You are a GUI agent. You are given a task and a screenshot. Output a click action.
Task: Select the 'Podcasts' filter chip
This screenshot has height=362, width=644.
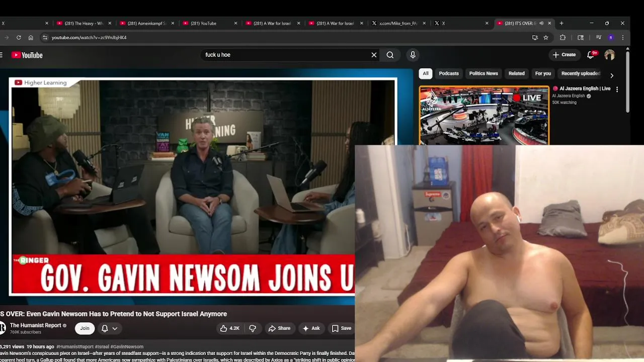click(449, 73)
